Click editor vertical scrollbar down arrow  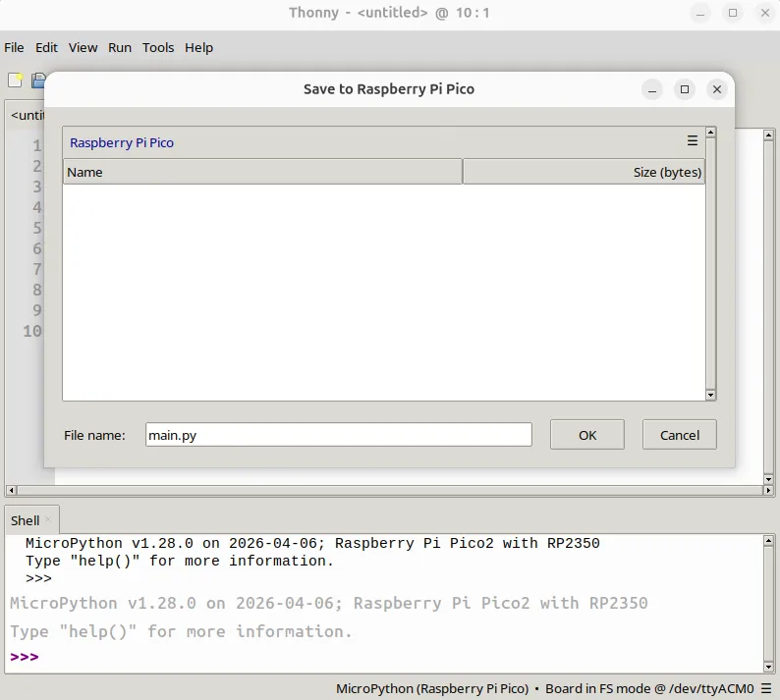768,480
